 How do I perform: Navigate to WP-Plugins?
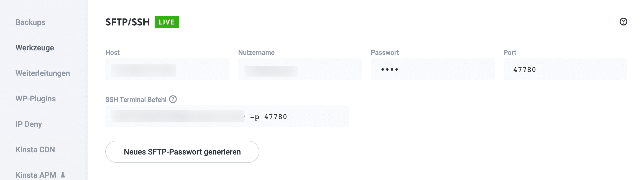pos(35,99)
